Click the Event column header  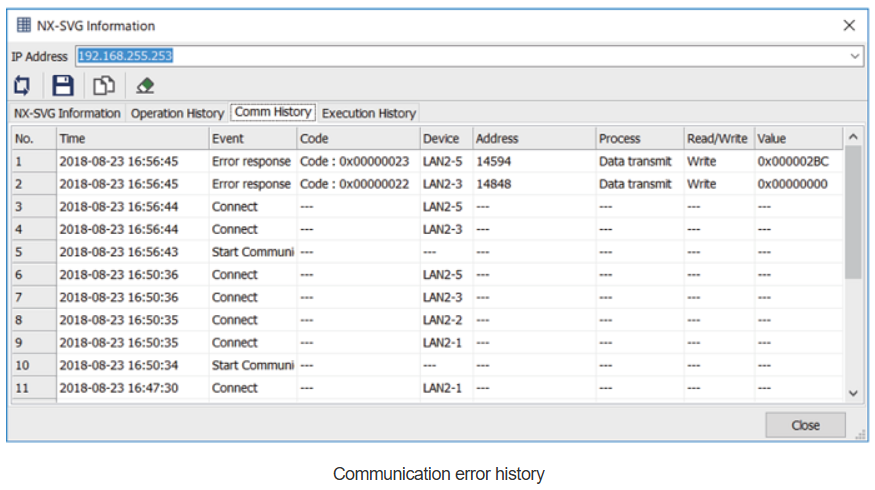click(x=251, y=138)
